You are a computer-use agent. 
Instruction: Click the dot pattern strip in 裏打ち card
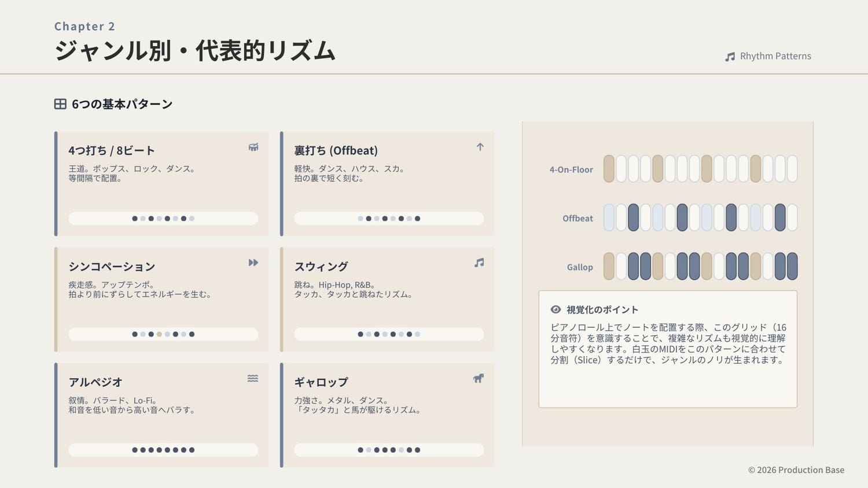(x=389, y=219)
